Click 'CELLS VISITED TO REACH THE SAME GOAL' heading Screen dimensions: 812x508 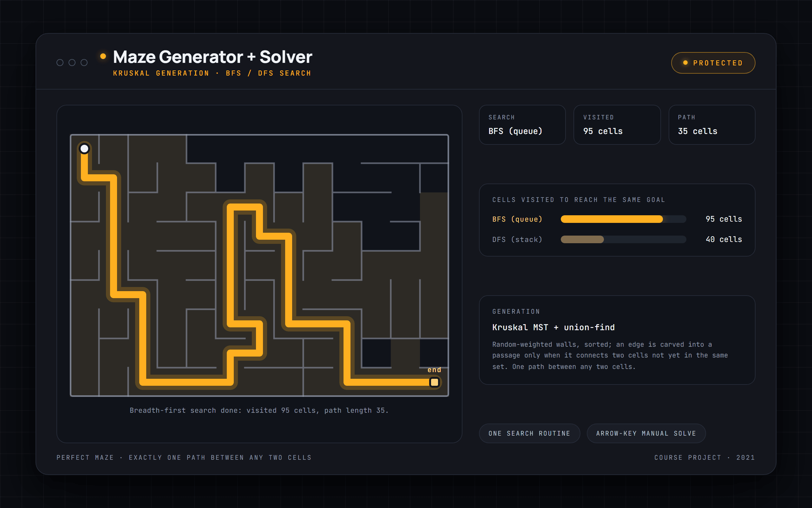point(579,200)
